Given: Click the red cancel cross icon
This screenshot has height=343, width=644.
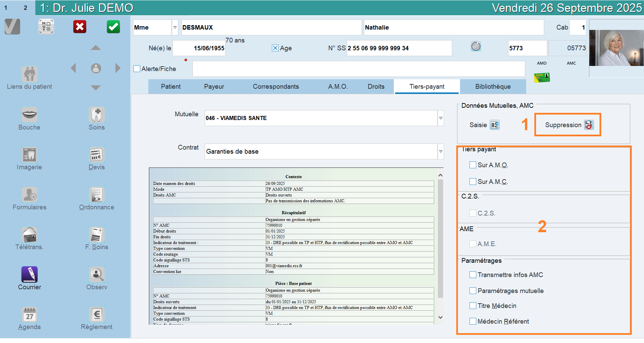Looking at the screenshot, I should coord(80,27).
